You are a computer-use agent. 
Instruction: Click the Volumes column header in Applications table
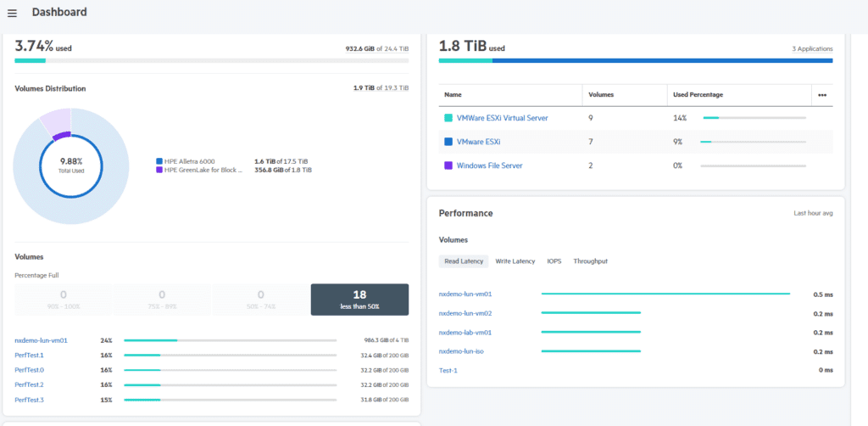point(601,95)
